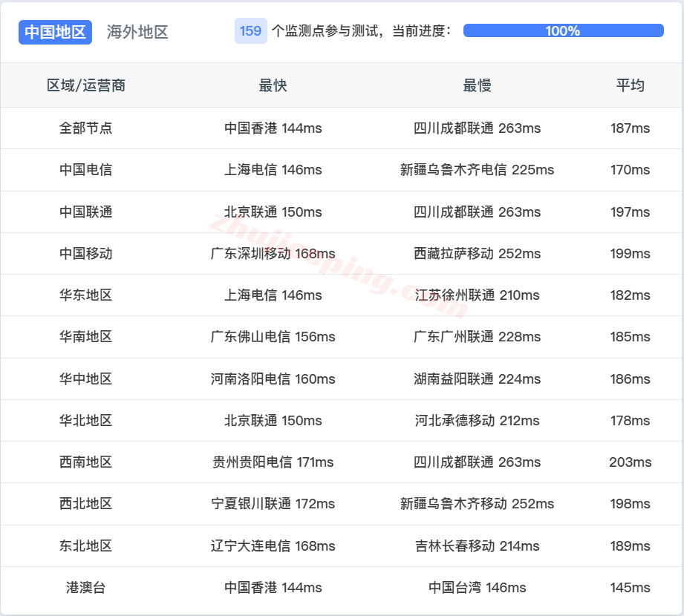
Task: Click the 170ms average value
Action: click(631, 169)
